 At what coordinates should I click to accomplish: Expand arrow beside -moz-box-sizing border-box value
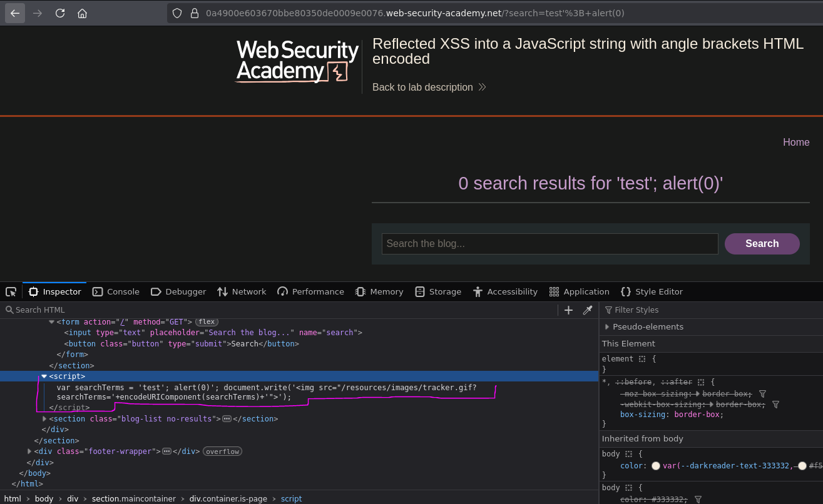(x=698, y=394)
